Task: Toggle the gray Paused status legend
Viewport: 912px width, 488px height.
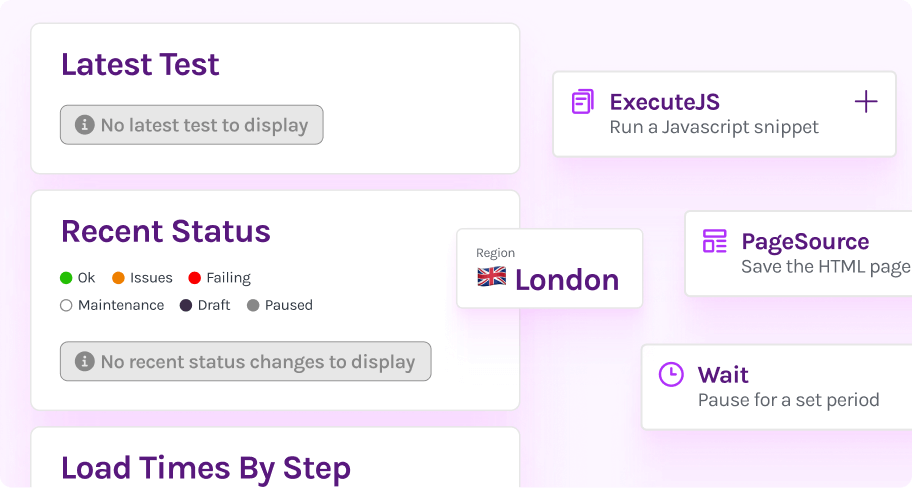Action: 253,305
